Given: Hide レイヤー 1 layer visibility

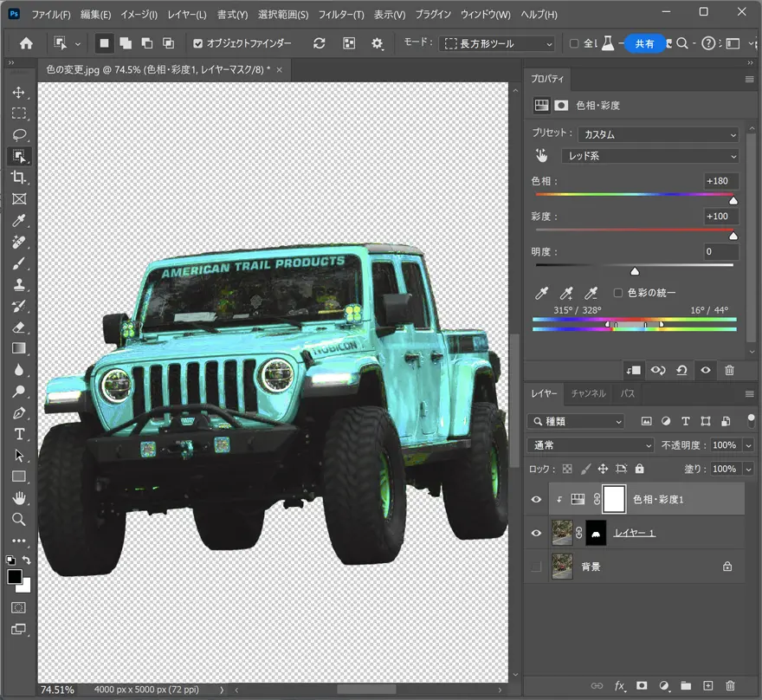Looking at the screenshot, I should click(537, 534).
